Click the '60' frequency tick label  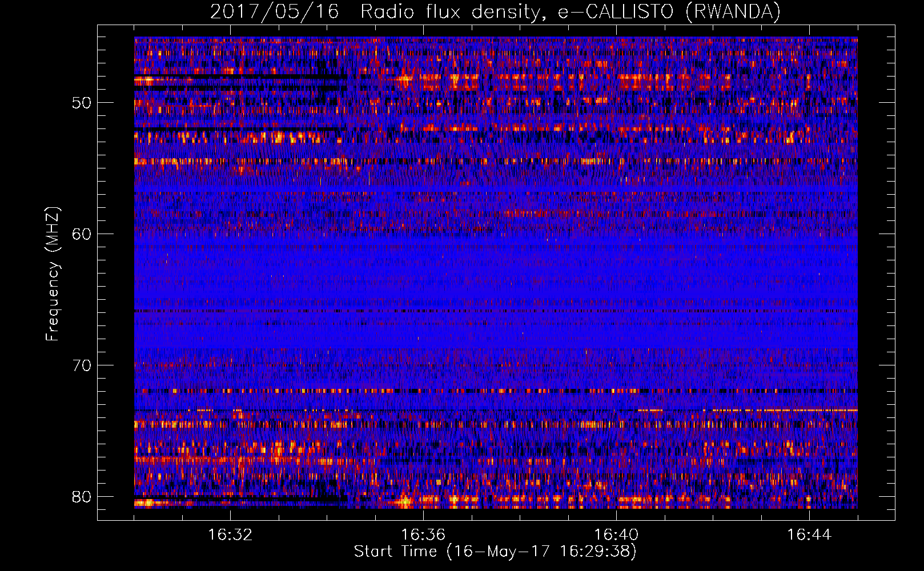point(81,234)
